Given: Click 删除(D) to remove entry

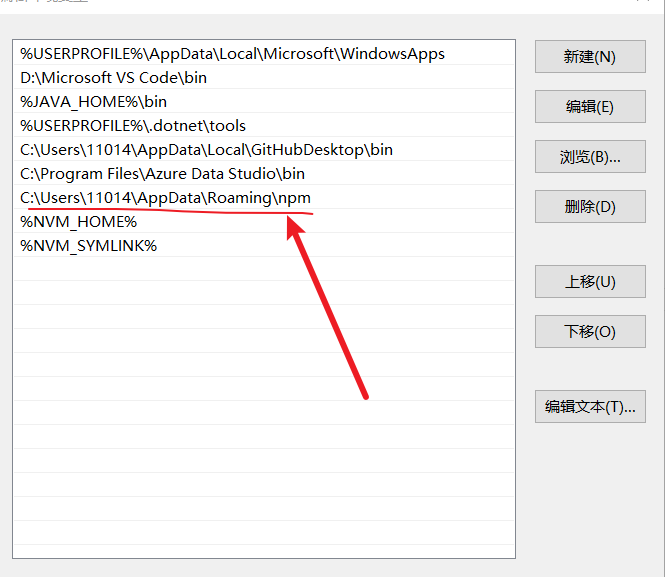Looking at the screenshot, I should [x=589, y=207].
